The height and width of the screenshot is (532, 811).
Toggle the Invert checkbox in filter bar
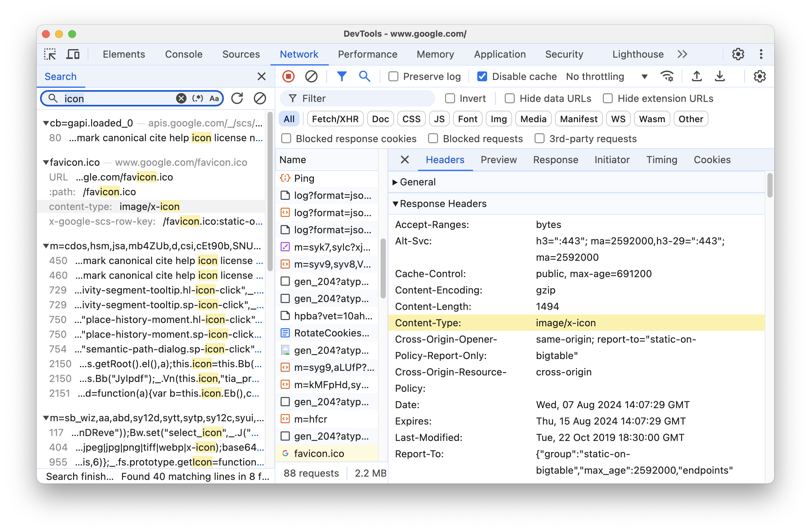pos(450,98)
